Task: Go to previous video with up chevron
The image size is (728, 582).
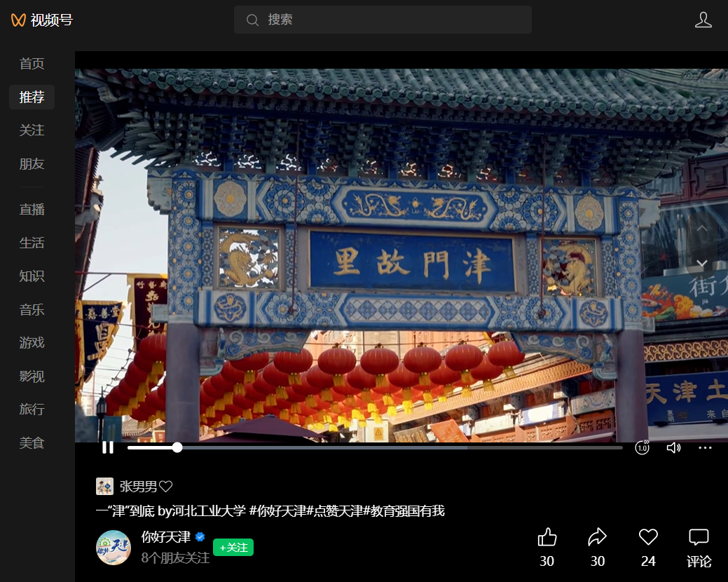Action: [701, 229]
